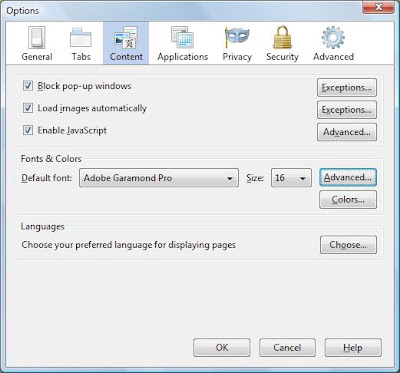Click the Default font label
The image size is (400, 373).
tap(46, 178)
